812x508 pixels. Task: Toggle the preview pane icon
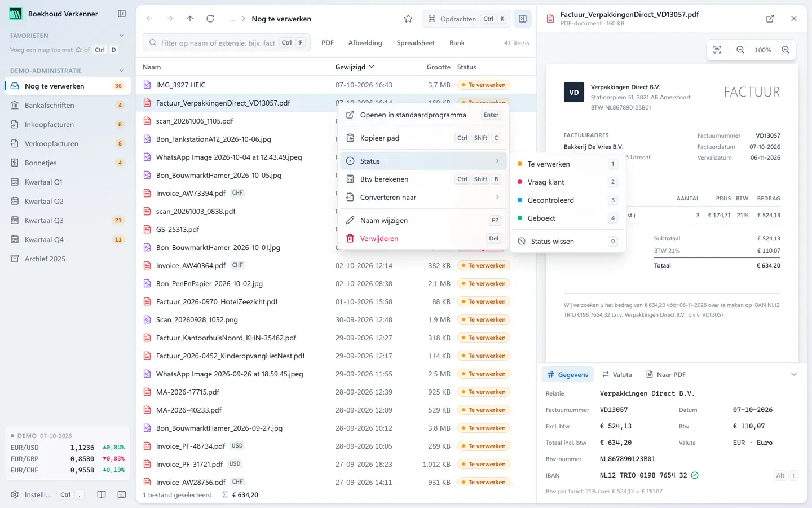coord(523,19)
